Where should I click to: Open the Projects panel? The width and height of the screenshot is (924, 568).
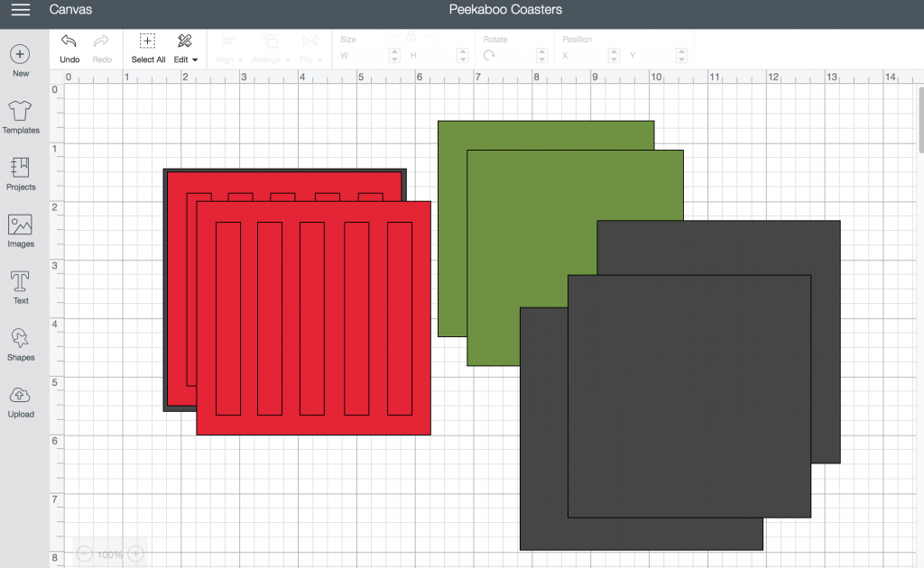20,174
